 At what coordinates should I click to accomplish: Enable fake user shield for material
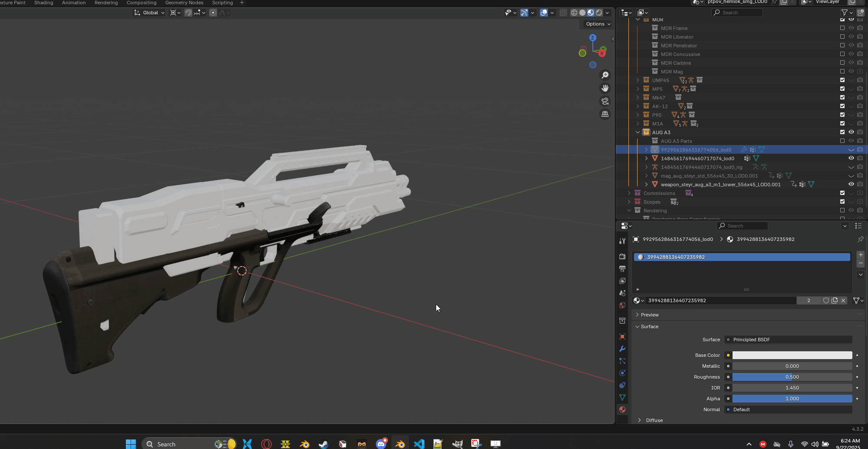point(826,300)
